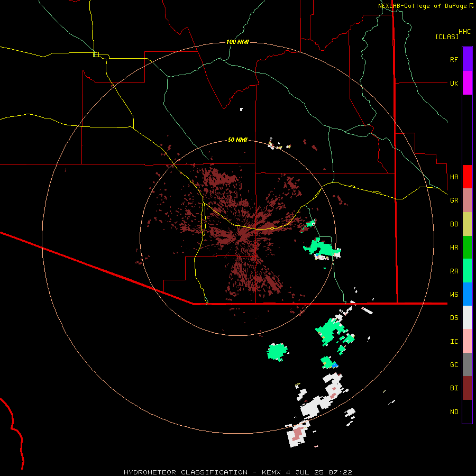Click the BD yellow legend swatch
The width and height of the screenshot is (476, 476).
click(x=467, y=224)
